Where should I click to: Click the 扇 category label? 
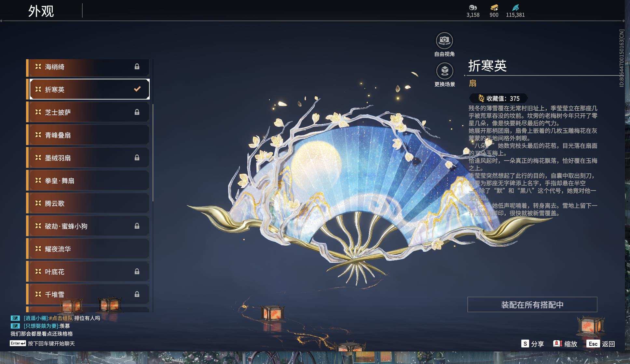click(x=472, y=83)
